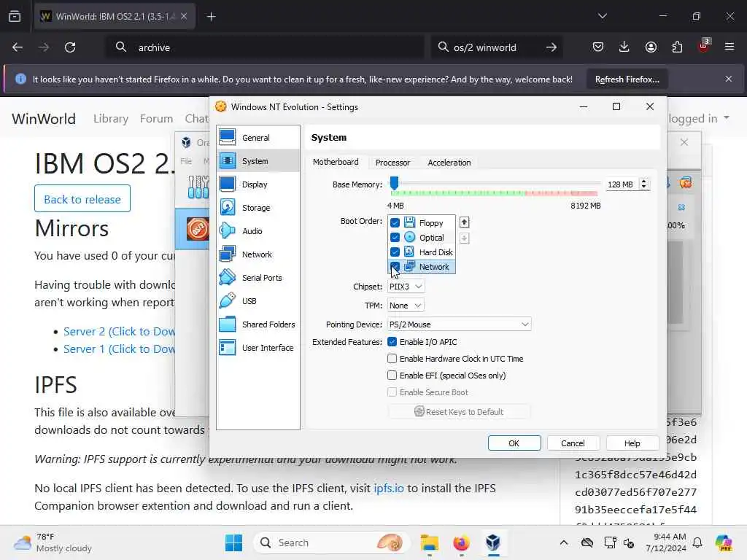The image size is (747, 560).
Task: Click Base Memory 128 MB value field
Action: click(x=622, y=184)
